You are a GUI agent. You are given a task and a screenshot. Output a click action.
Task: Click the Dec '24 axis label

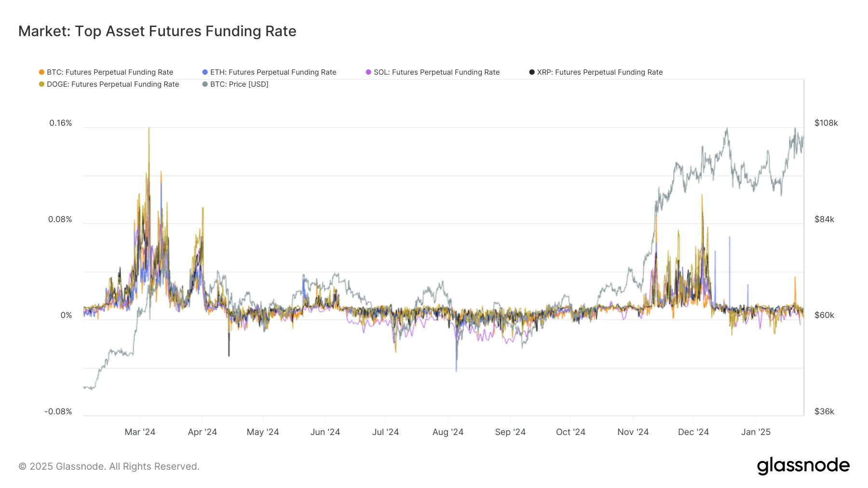pyautogui.click(x=693, y=432)
